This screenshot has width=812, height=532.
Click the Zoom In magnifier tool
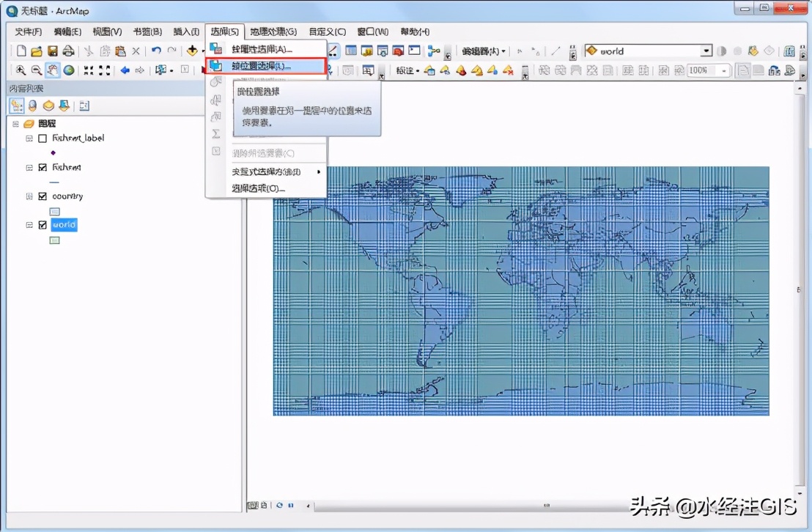click(x=21, y=70)
